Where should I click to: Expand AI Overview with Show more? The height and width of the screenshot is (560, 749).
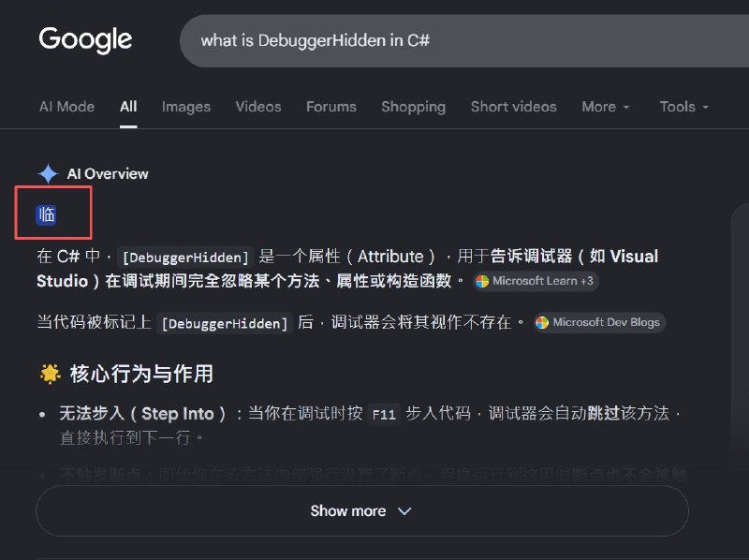click(362, 510)
